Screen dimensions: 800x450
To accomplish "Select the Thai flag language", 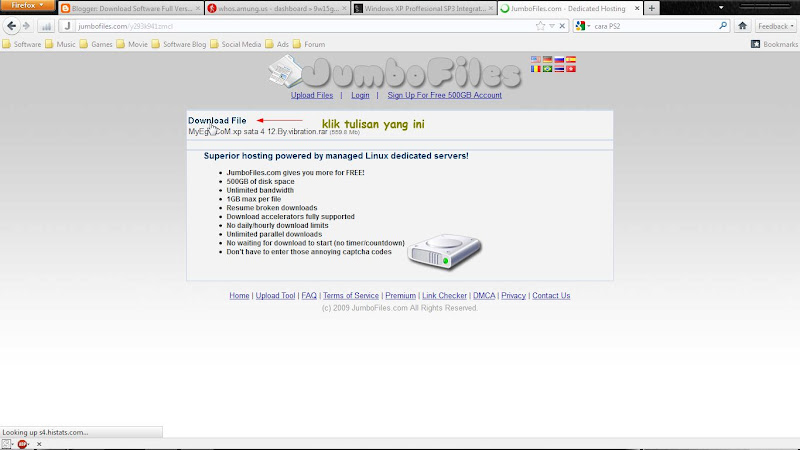I will [x=559, y=69].
